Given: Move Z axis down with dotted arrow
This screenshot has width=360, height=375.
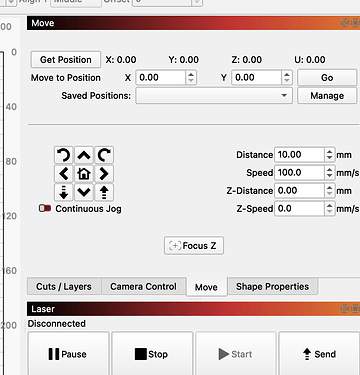Looking at the screenshot, I should (63, 192).
